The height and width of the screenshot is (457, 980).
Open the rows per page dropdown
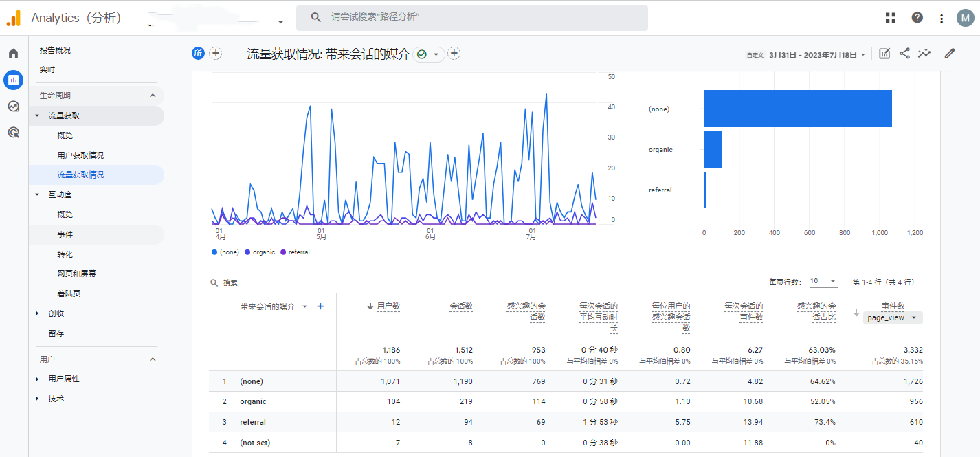823,282
